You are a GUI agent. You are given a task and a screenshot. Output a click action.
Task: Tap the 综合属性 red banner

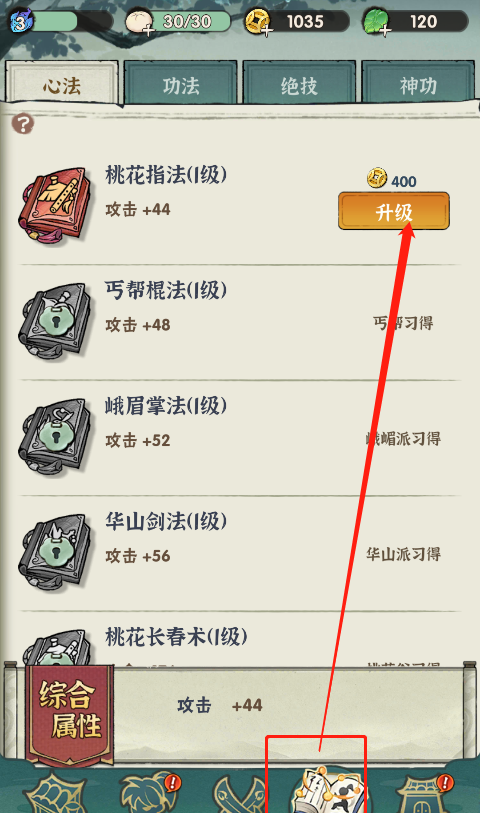pos(69,710)
